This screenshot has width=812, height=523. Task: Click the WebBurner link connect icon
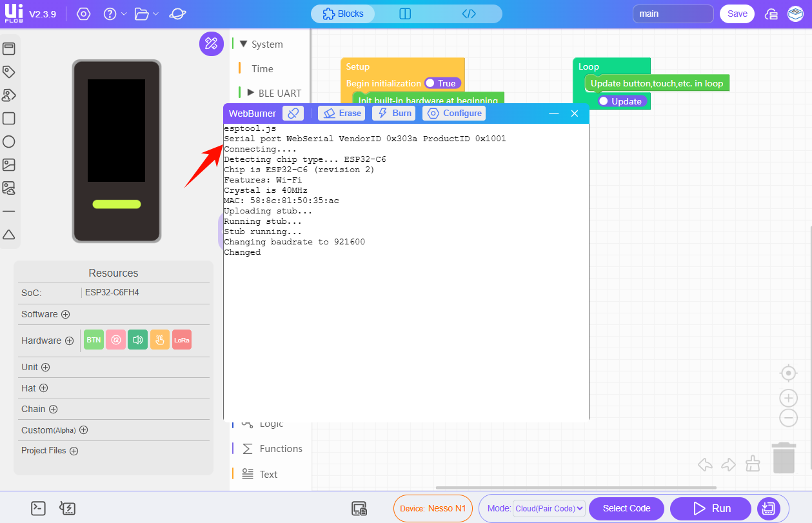pos(293,113)
